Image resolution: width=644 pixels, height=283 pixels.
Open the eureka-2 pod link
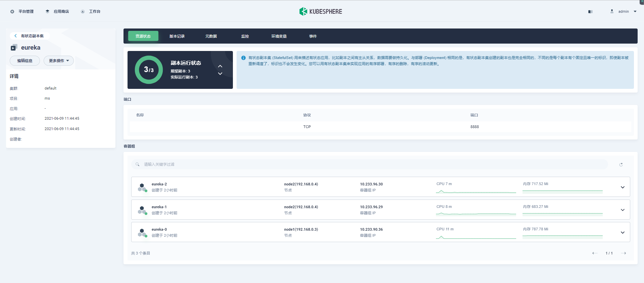tap(159, 184)
